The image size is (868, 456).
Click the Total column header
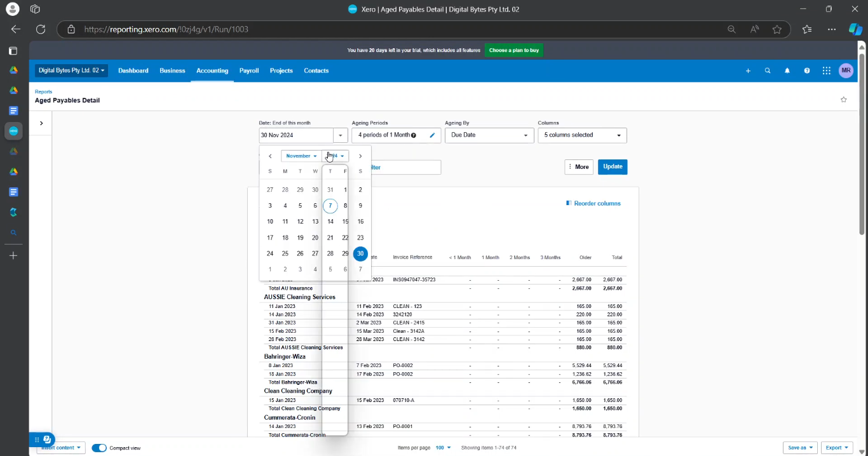(x=616, y=258)
